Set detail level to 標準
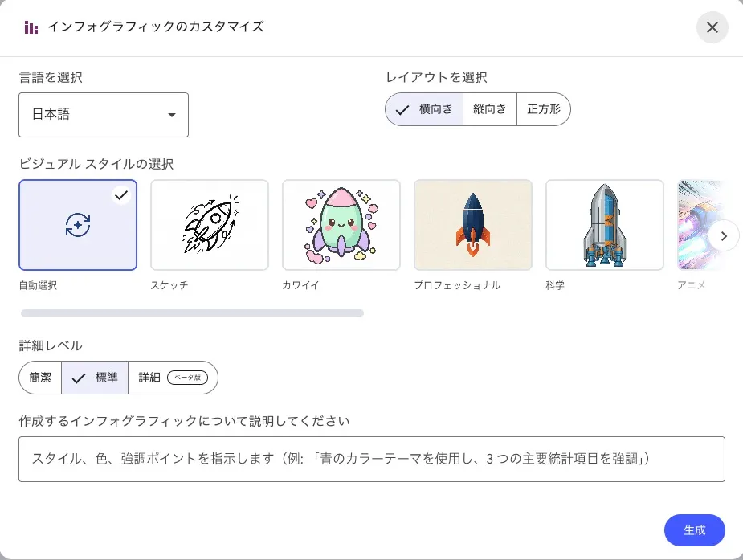The width and height of the screenshot is (743, 560). coord(95,378)
